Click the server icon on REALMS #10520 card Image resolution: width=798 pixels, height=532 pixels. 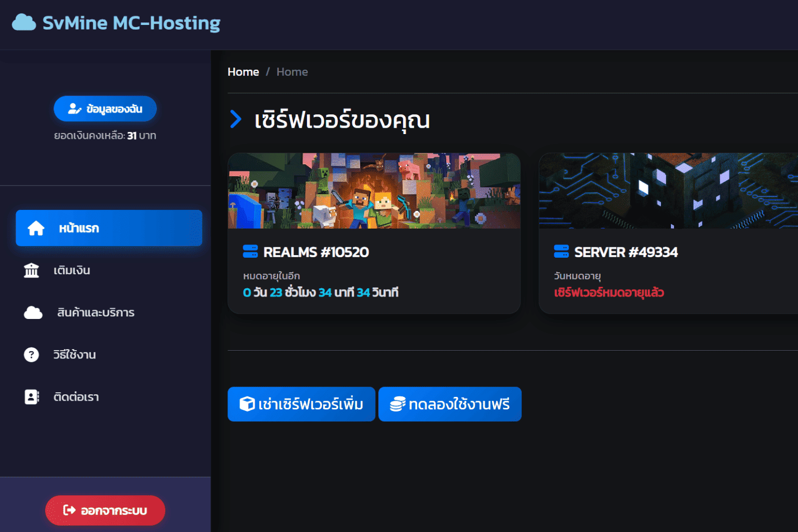[x=251, y=251]
